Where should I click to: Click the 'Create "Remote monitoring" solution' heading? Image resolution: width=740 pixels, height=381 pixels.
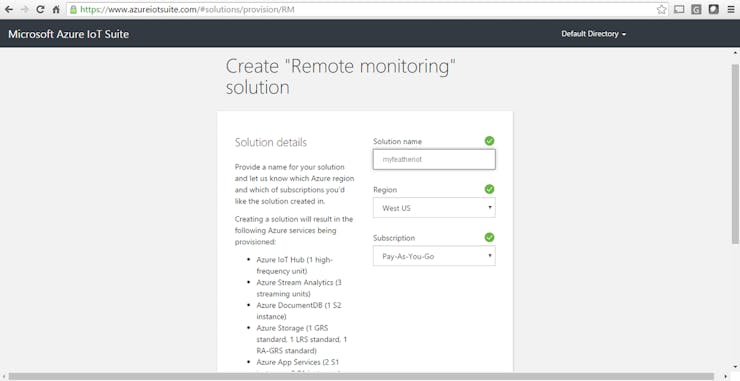click(341, 76)
